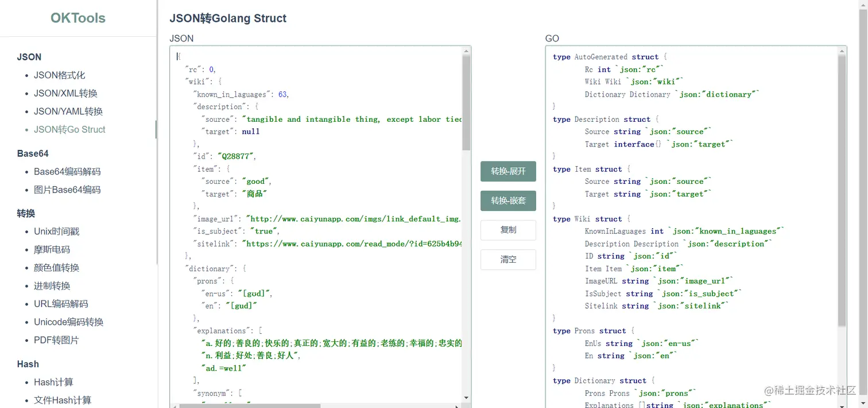Click the IsSubject string field line
Image resolution: width=868 pixels, height=408 pixels.
[664, 294]
